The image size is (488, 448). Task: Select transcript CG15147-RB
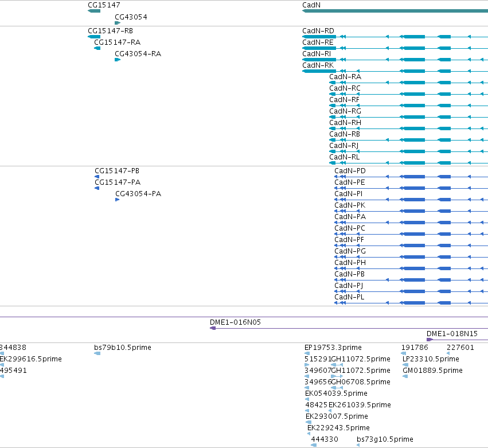(x=111, y=31)
